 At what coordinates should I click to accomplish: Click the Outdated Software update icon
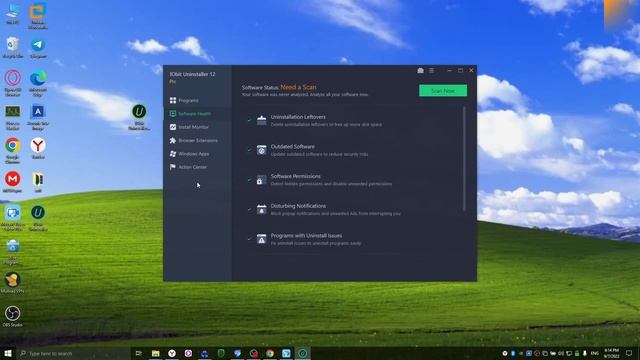tap(262, 150)
